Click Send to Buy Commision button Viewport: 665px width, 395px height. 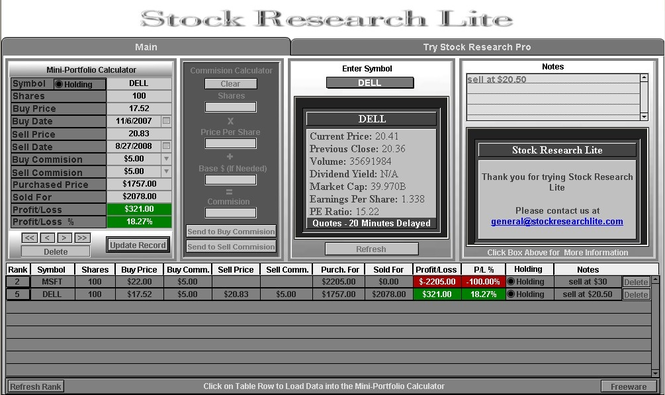[x=231, y=231]
